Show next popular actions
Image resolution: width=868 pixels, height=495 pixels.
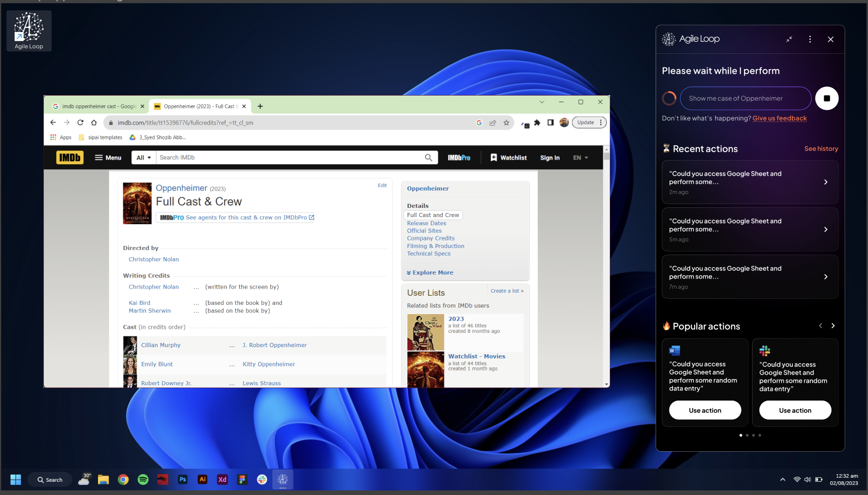[833, 326]
